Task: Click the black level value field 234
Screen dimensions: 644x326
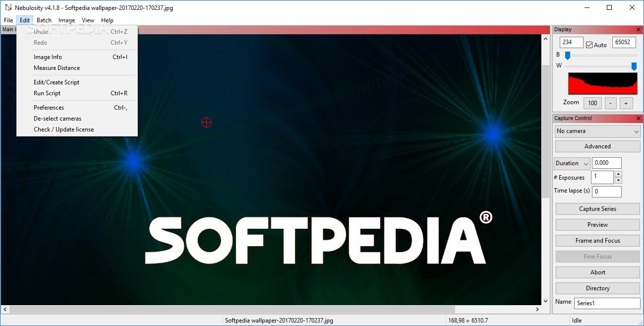Action: pos(571,43)
